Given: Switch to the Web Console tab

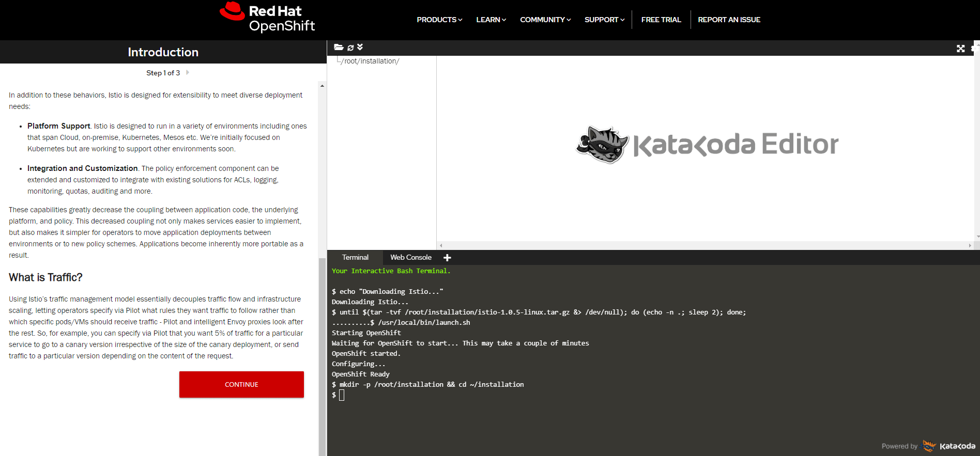Looking at the screenshot, I should coord(410,258).
